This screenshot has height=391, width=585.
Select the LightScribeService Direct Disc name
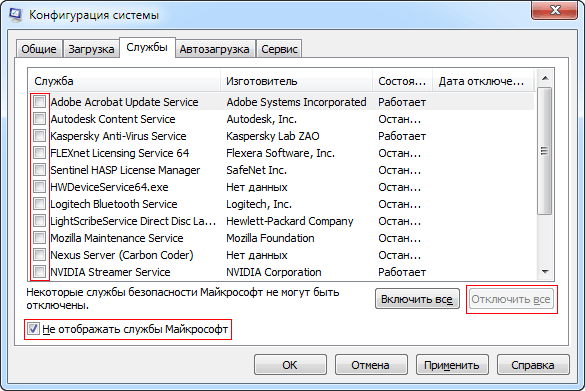(x=133, y=221)
